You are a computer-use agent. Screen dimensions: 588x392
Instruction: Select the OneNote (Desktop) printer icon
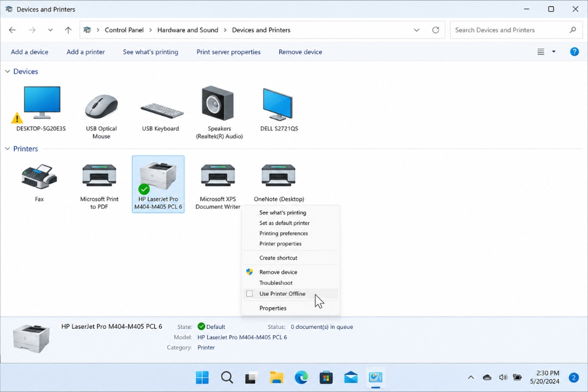point(278,175)
